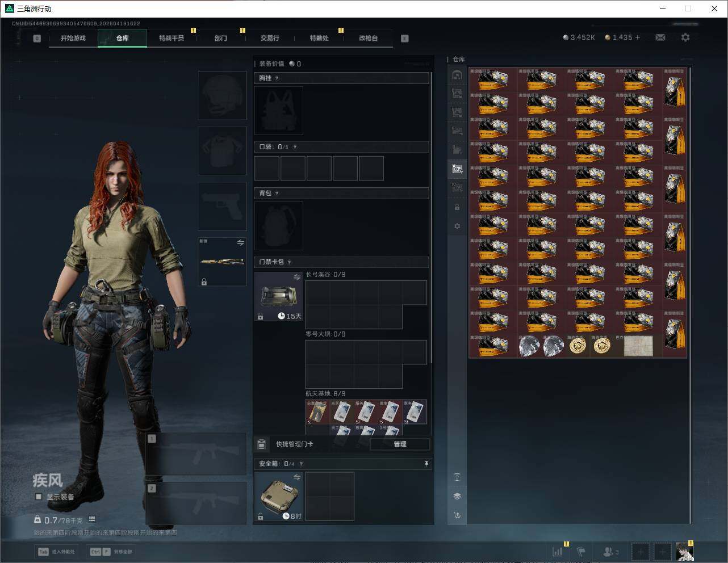
Task: Open the statistics chart icon in bottom bar
Action: (x=558, y=552)
